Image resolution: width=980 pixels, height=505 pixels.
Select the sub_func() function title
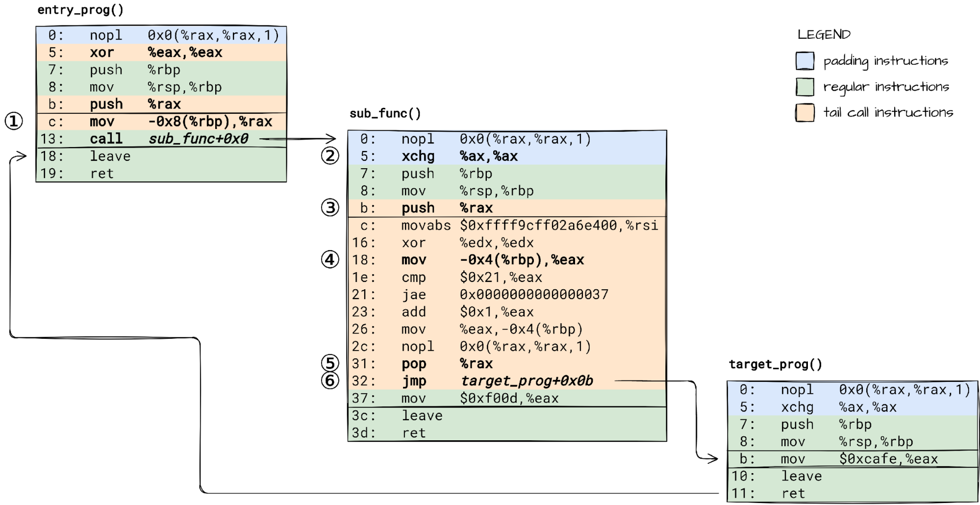coord(385,114)
